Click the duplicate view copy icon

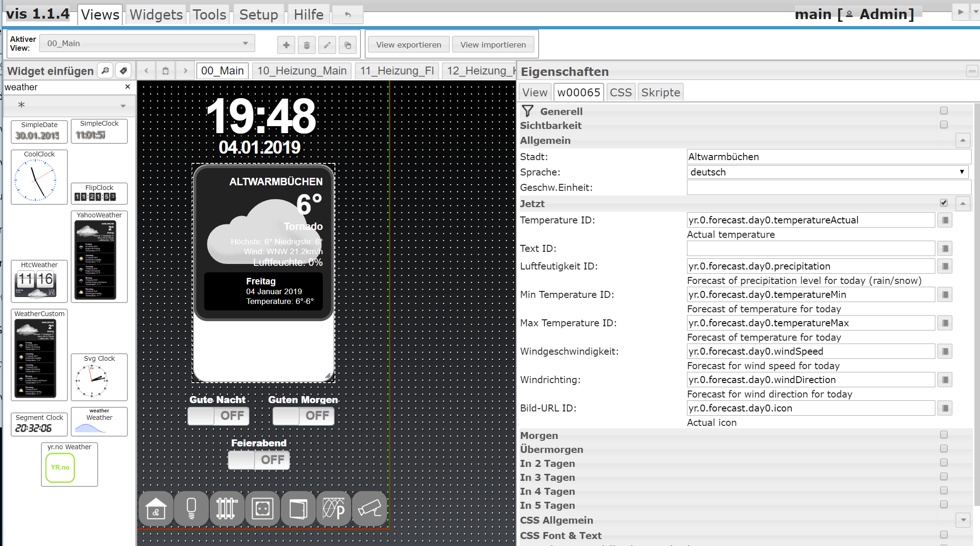pos(347,45)
